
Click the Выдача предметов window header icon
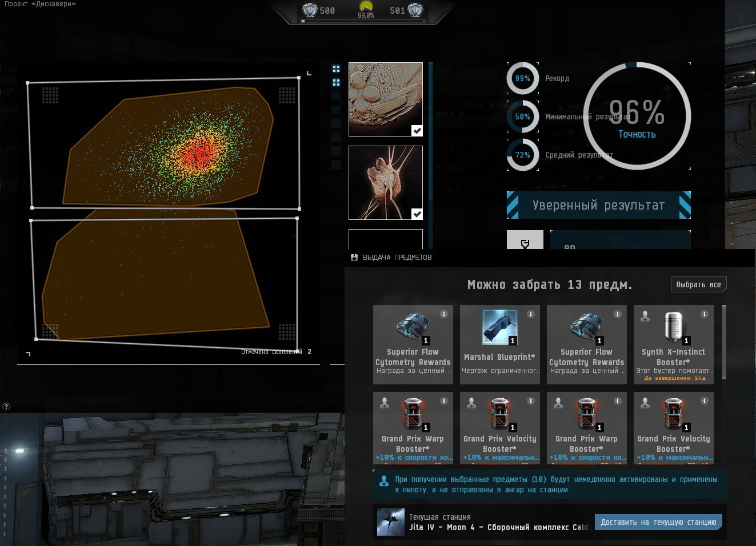pyautogui.click(x=354, y=258)
